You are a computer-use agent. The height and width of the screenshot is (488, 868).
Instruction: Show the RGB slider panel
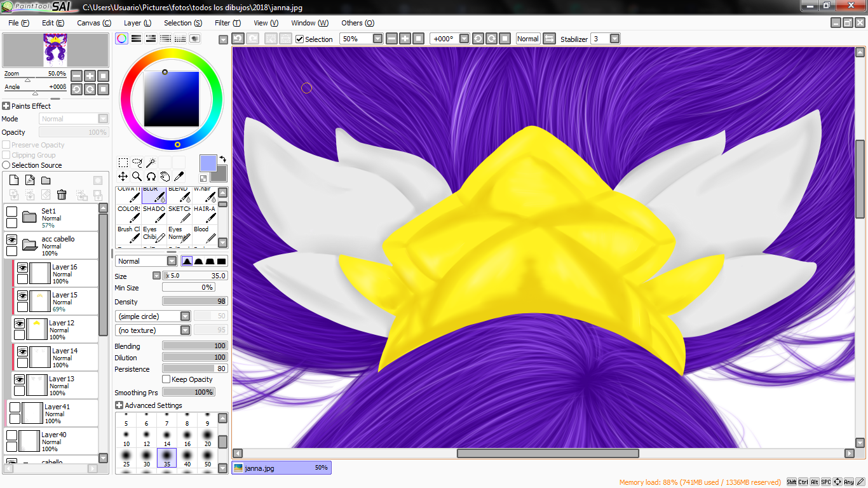coord(136,39)
